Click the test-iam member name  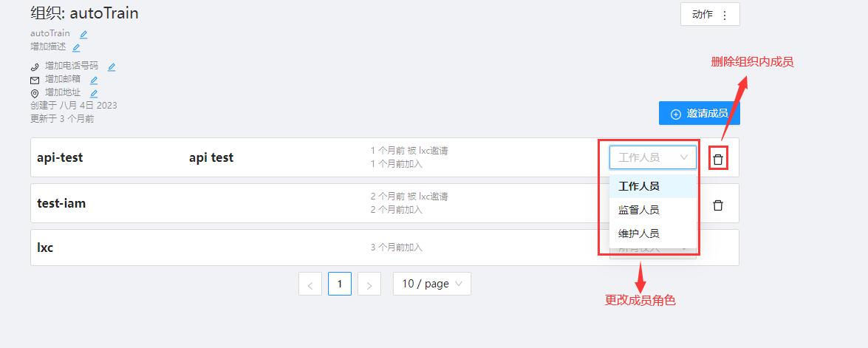pyautogui.click(x=61, y=203)
